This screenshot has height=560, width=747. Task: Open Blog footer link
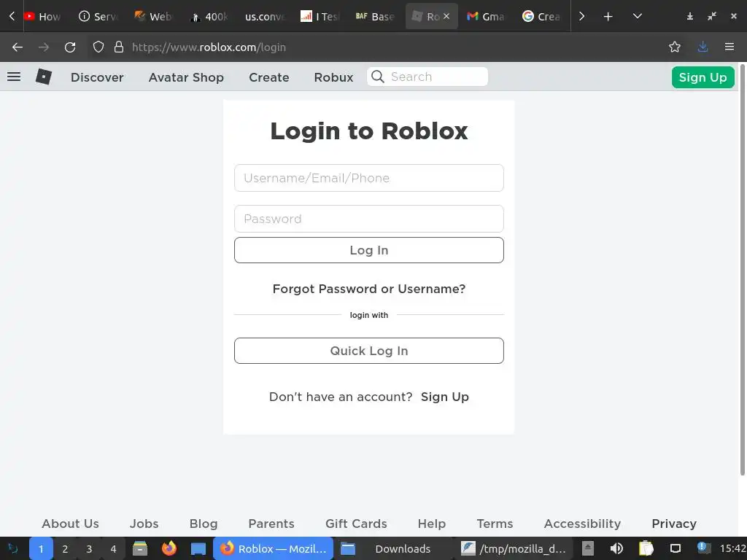pyautogui.click(x=204, y=524)
